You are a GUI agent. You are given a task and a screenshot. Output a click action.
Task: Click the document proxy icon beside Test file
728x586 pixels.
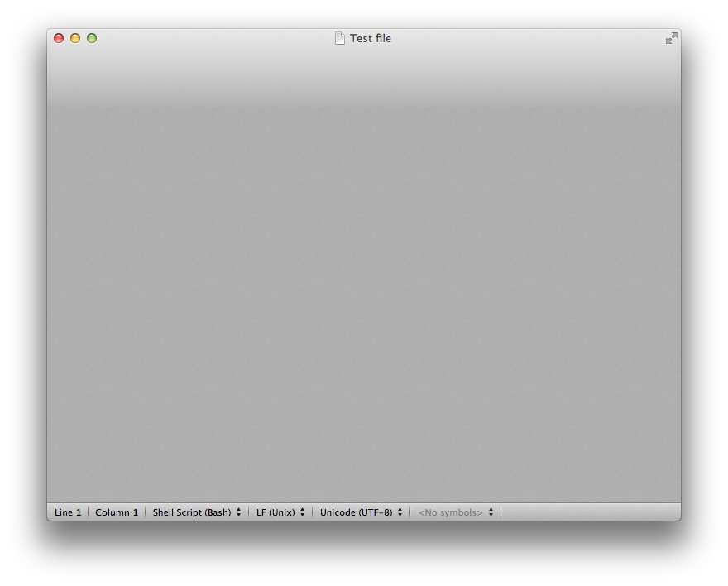click(x=340, y=38)
